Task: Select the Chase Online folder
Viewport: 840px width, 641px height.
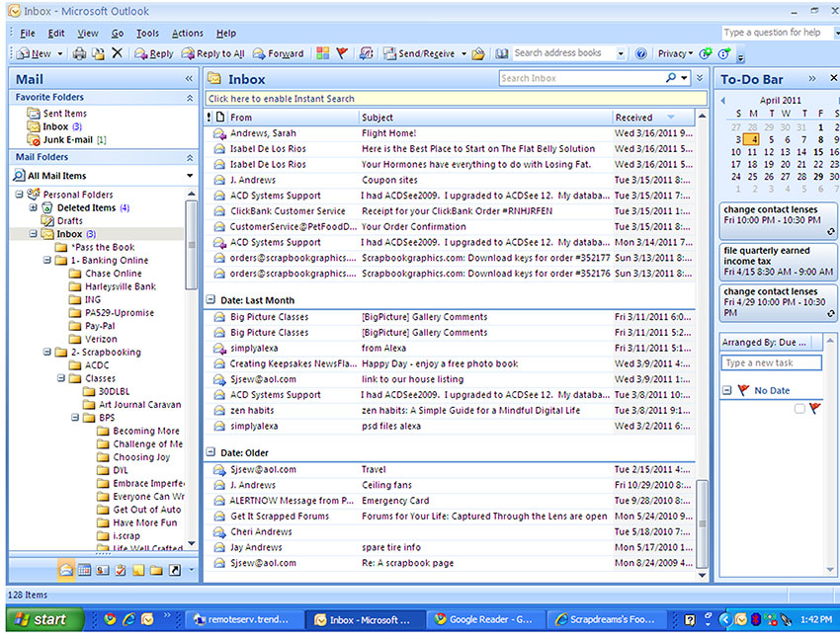Action: point(113,274)
